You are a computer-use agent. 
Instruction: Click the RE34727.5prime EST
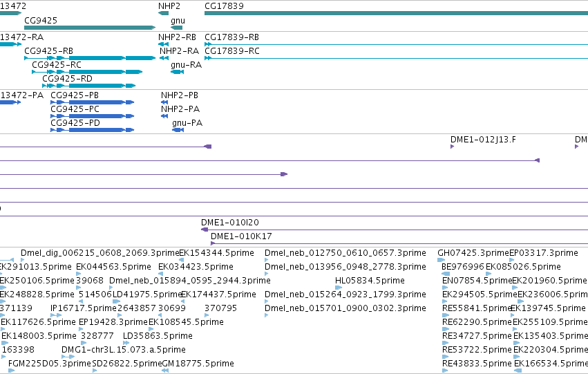pos(477,336)
